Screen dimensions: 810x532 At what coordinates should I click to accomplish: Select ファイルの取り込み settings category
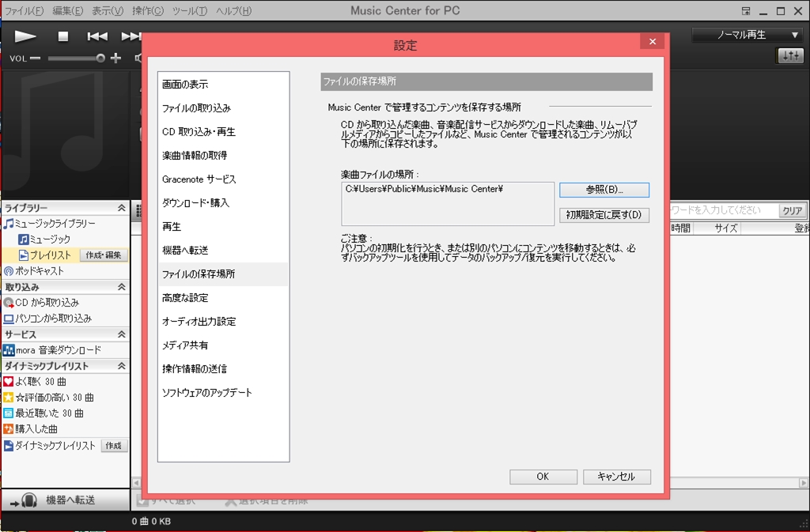[x=223, y=108]
